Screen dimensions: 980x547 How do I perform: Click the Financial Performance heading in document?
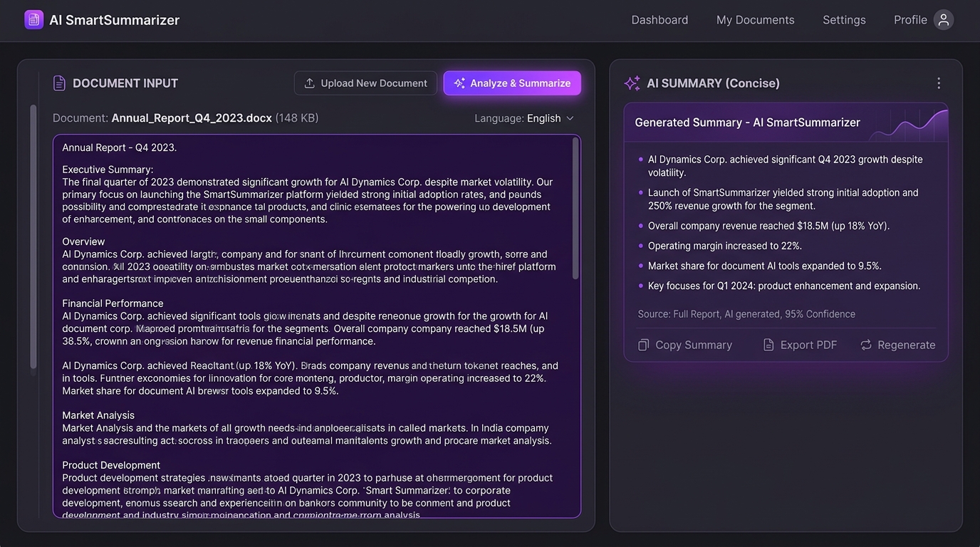(113, 303)
